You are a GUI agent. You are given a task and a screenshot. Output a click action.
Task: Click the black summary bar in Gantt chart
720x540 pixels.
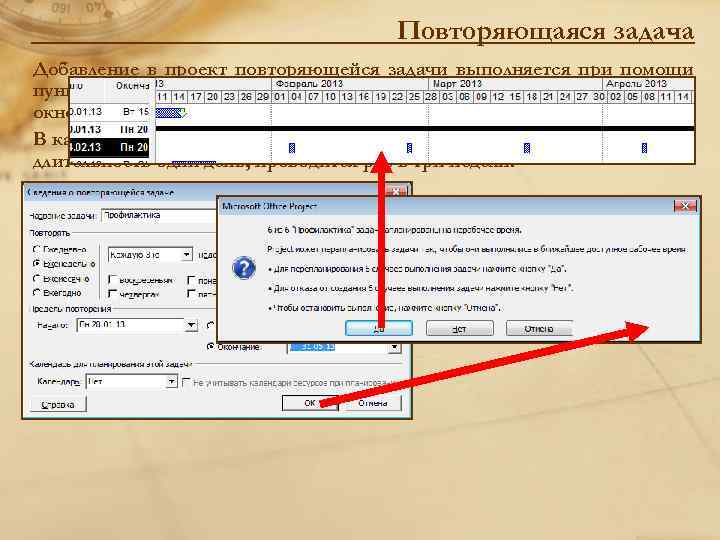[x=425, y=129]
